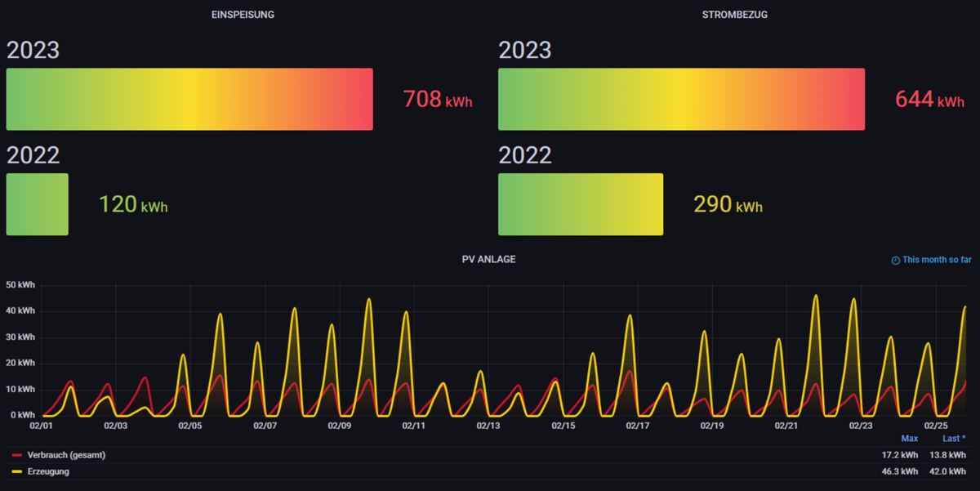980x491 pixels.
Task: Click the EINSPEISUNG panel title
Action: point(243,15)
